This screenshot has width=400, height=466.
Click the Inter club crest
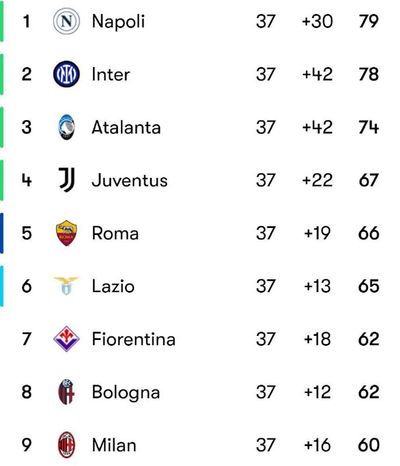(x=66, y=74)
